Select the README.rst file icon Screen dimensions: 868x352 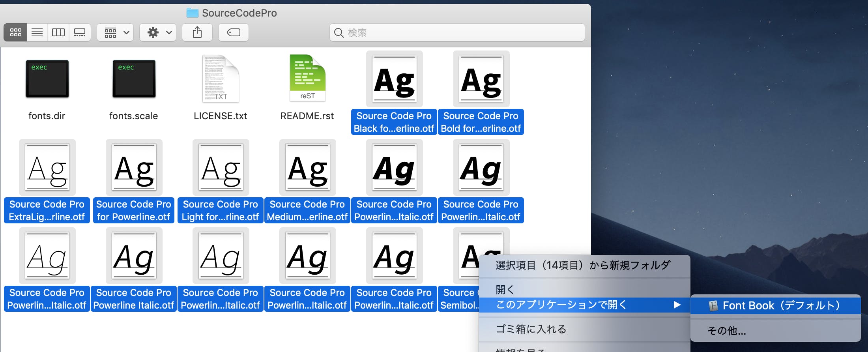tap(308, 78)
